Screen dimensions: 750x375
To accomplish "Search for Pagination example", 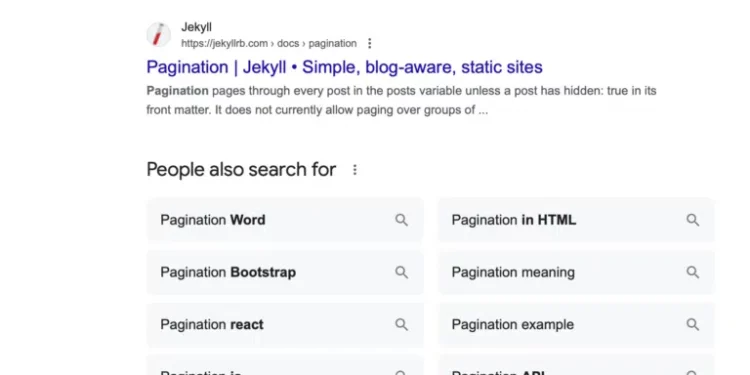I will pyautogui.click(x=576, y=324).
